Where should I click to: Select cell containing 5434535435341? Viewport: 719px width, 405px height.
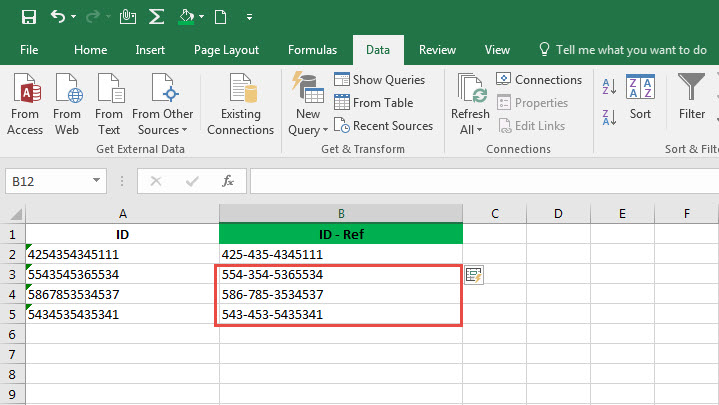click(x=122, y=315)
